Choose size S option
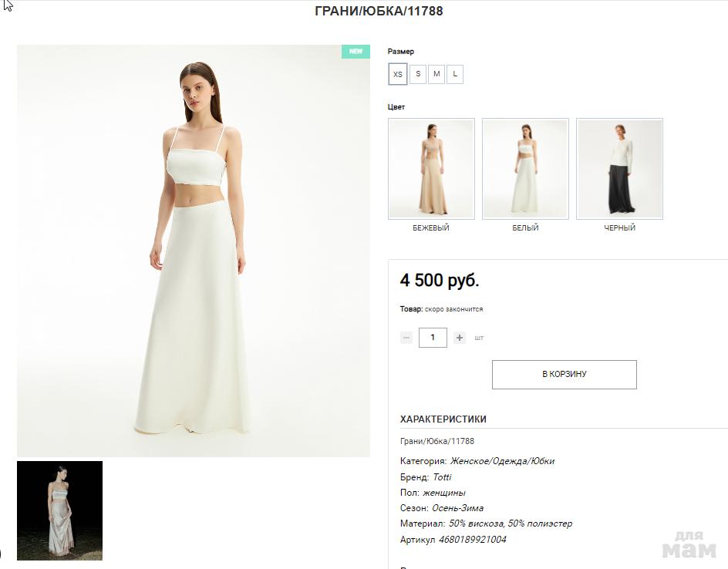Viewport: 728px width, 569px height. (x=417, y=74)
